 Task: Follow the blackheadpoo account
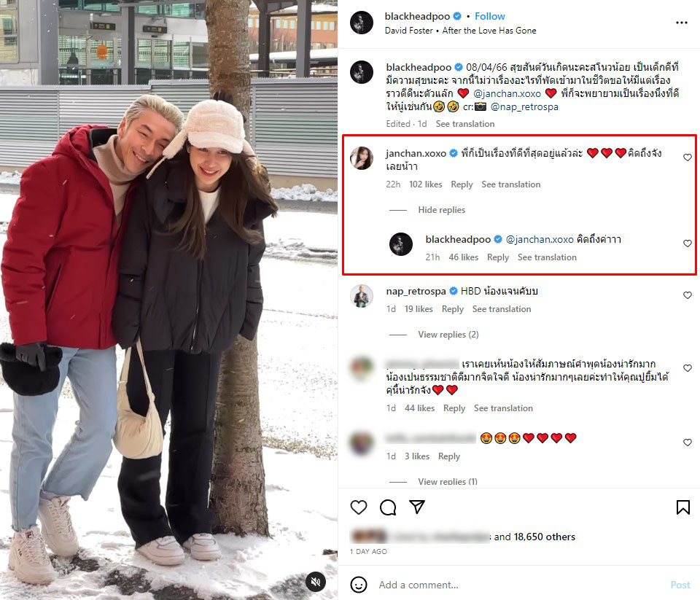[x=490, y=17]
